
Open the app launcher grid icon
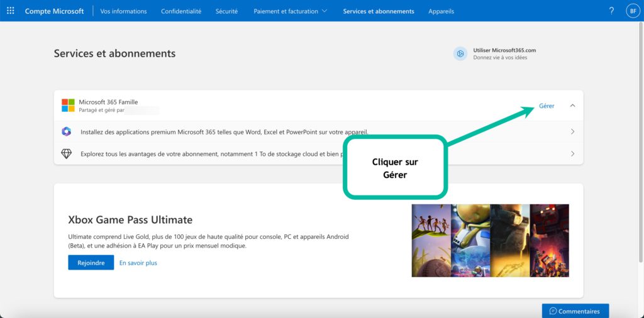tap(10, 11)
